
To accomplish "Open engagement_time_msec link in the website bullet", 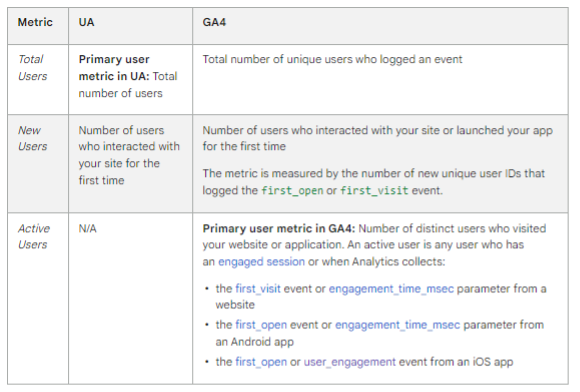I will [x=391, y=289].
